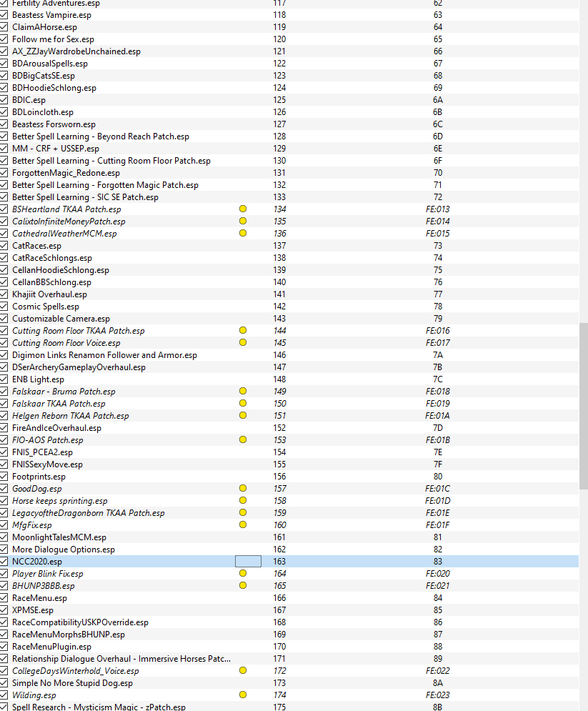Click the yellow flag icon for Player Blink Fix.esp

coord(243,573)
